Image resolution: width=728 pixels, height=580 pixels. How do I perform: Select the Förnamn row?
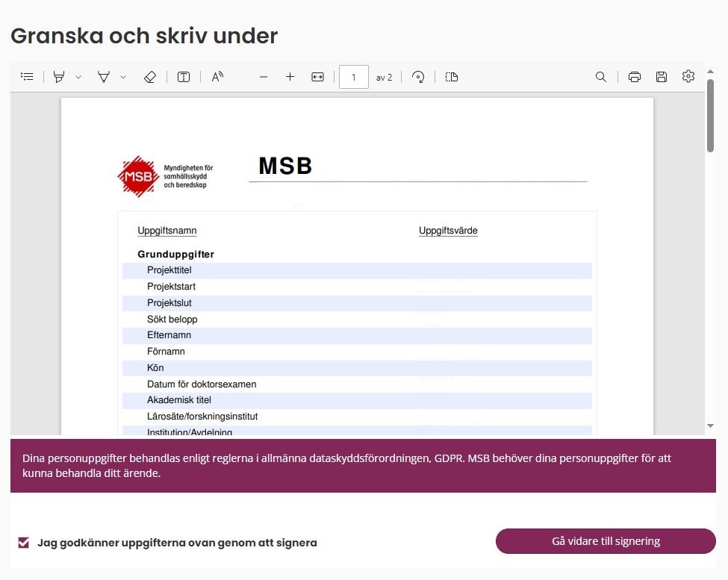(357, 352)
